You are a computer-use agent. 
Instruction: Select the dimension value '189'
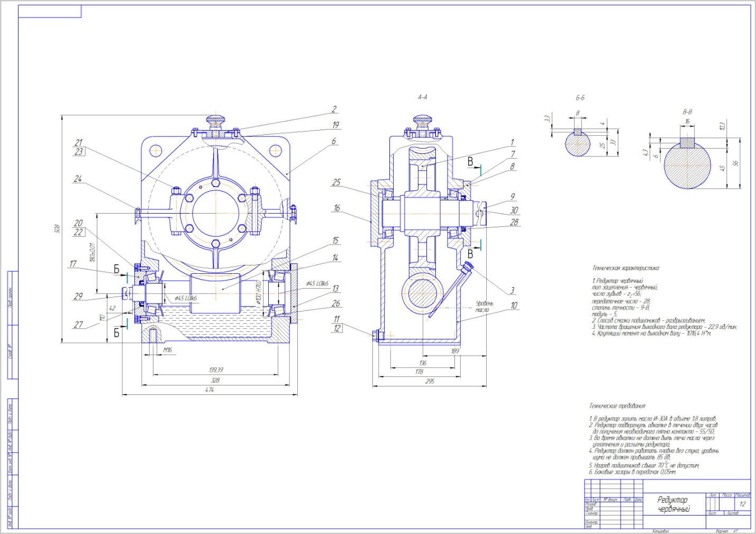coord(455,351)
